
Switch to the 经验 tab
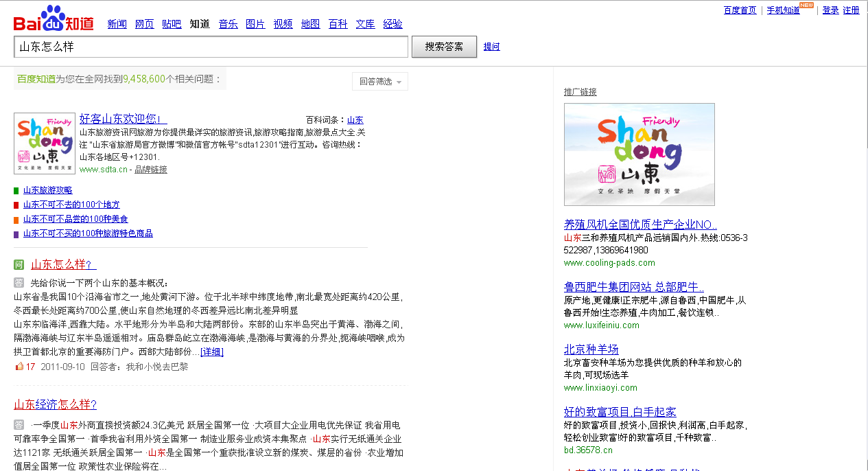point(393,24)
